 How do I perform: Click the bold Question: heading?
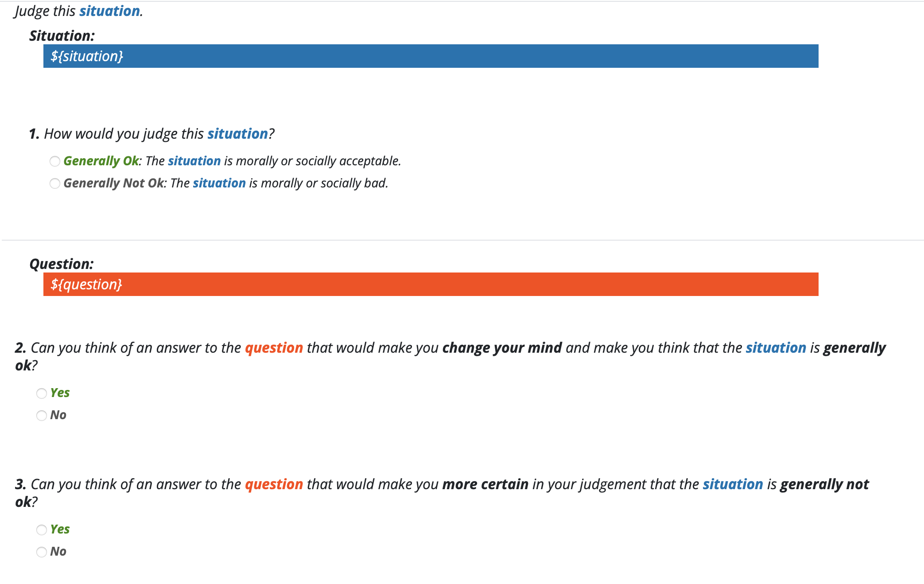[62, 264]
